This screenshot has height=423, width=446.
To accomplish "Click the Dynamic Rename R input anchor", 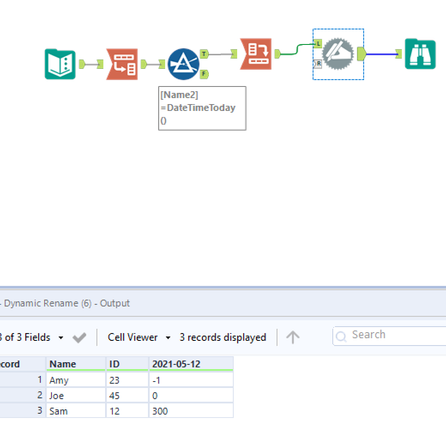I will [318, 64].
